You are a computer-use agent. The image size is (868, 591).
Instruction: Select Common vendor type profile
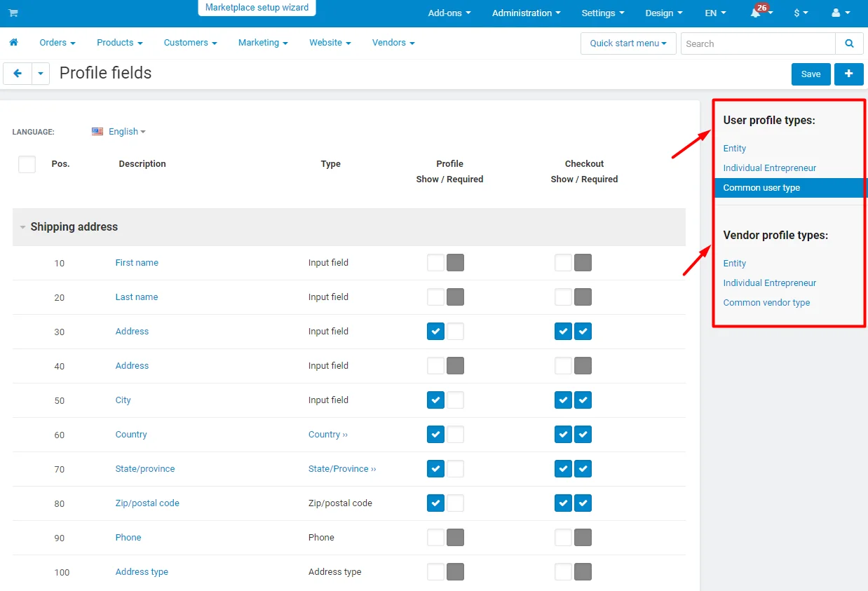766,303
